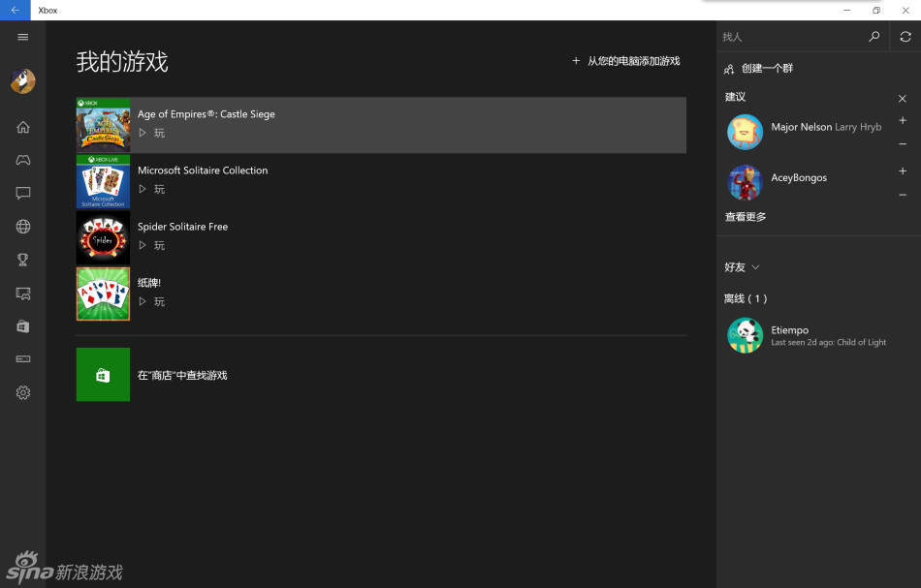Viewport: 921px width, 588px height.
Task: Open the hamburger navigation menu
Action: click(x=23, y=37)
